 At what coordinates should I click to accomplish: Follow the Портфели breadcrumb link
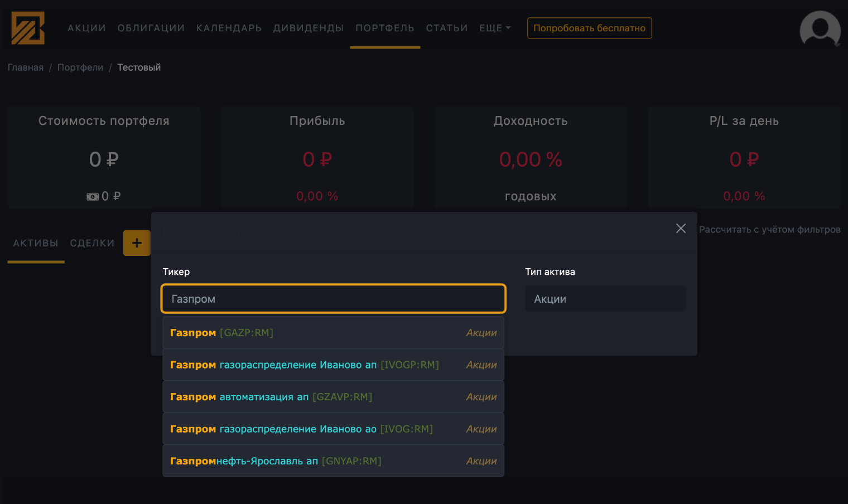80,67
